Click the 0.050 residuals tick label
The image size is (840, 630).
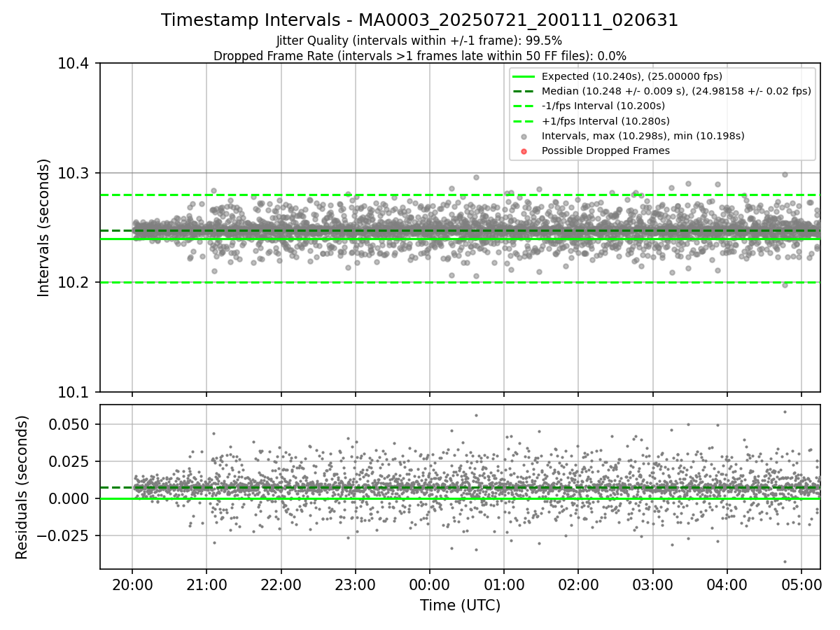(x=69, y=424)
